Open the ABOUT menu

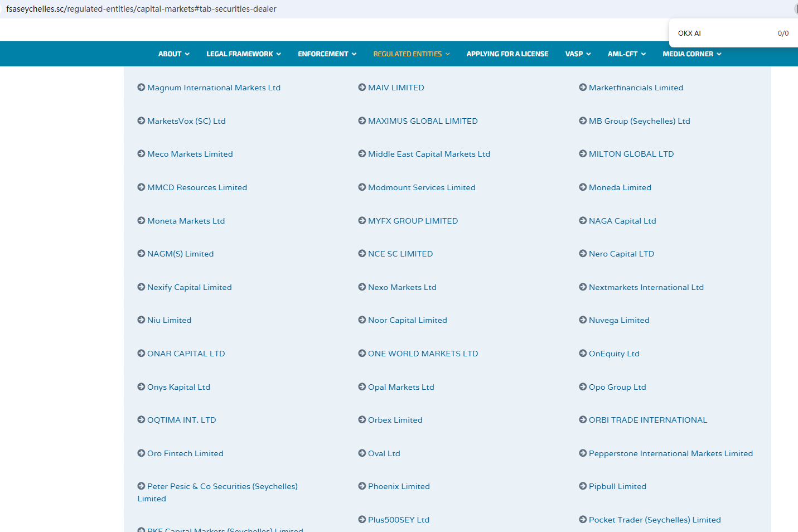coord(174,54)
